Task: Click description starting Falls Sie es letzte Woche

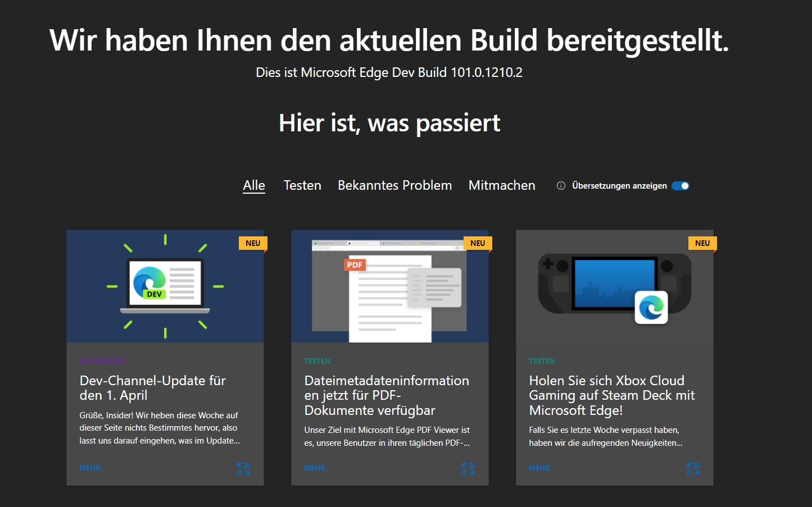Action: [606, 436]
